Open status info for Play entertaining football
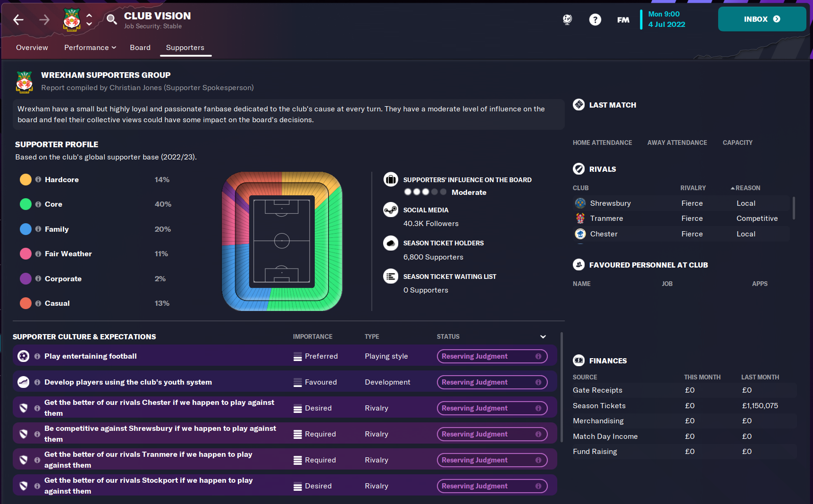 538,356
